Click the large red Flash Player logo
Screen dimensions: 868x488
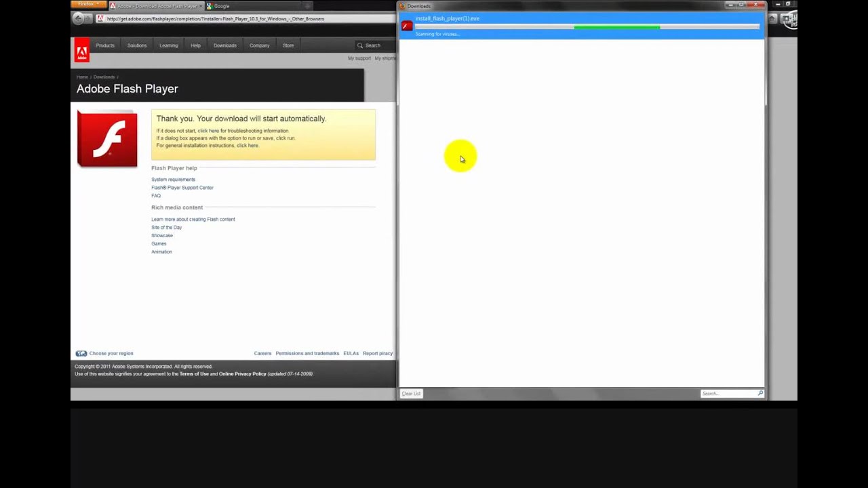point(107,139)
